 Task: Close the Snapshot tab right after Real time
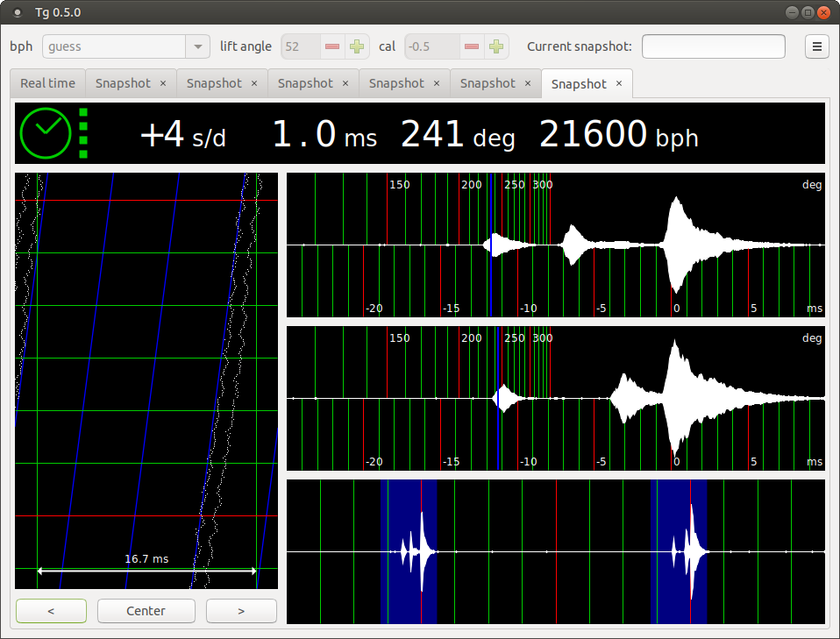[163, 83]
